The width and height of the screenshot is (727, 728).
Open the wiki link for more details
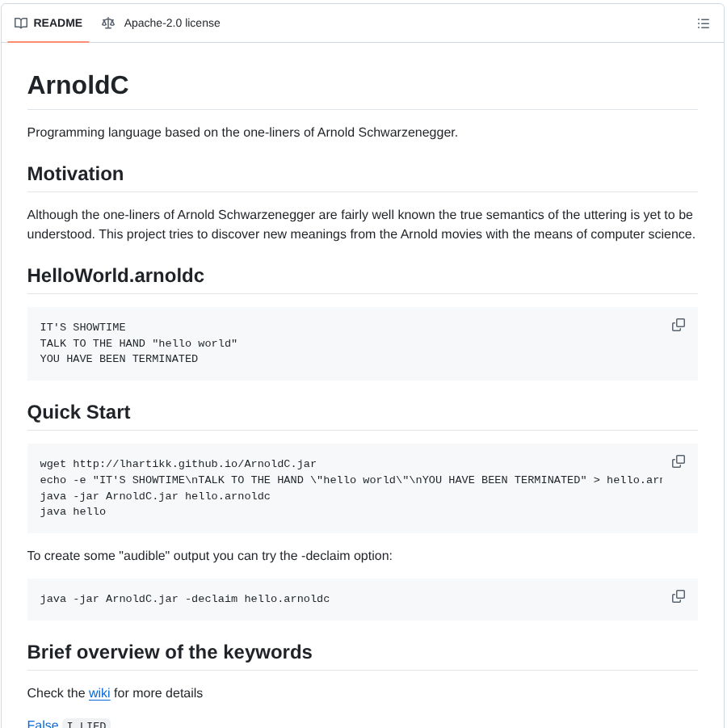(x=99, y=693)
